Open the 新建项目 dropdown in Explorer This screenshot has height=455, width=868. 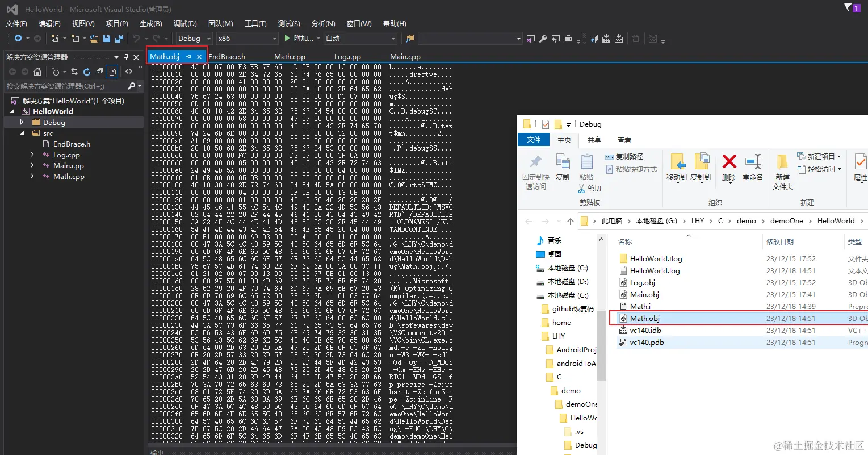pyautogui.click(x=819, y=156)
